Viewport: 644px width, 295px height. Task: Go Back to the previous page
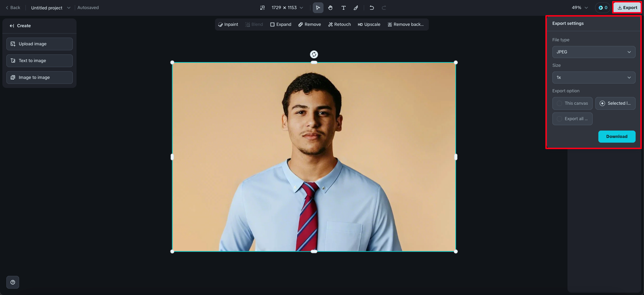(13, 8)
